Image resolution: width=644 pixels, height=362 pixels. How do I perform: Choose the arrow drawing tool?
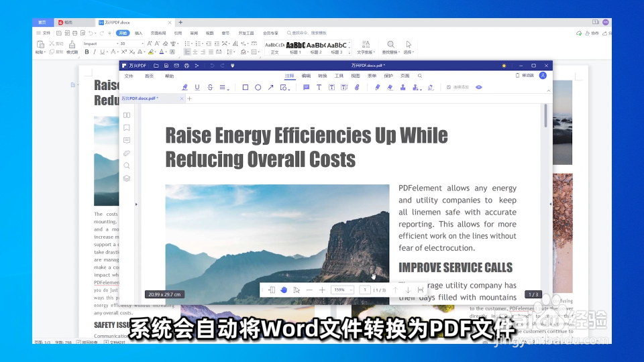270,87
